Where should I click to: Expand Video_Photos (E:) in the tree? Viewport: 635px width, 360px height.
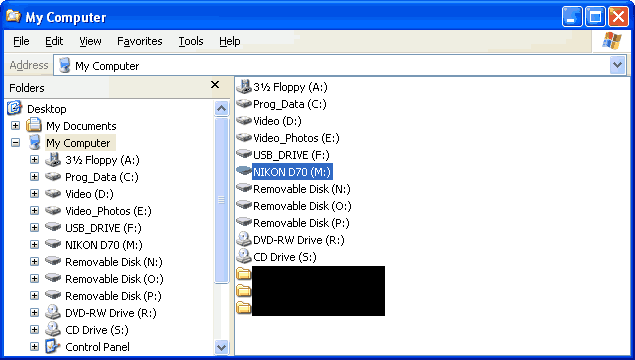pyautogui.click(x=34, y=211)
